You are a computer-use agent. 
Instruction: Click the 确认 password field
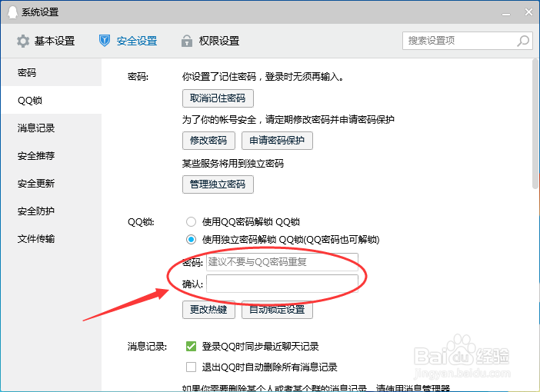pos(282,284)
